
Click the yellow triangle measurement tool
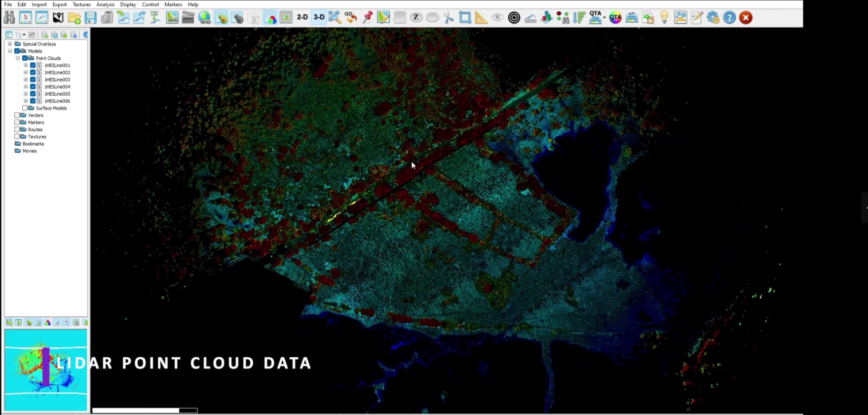(481, 18)
